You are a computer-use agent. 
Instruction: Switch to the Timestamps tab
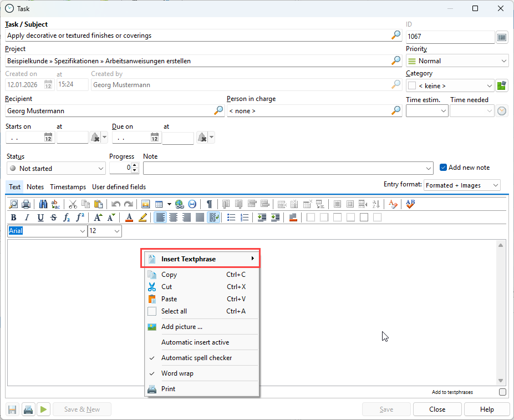click(x=68, y=187)
